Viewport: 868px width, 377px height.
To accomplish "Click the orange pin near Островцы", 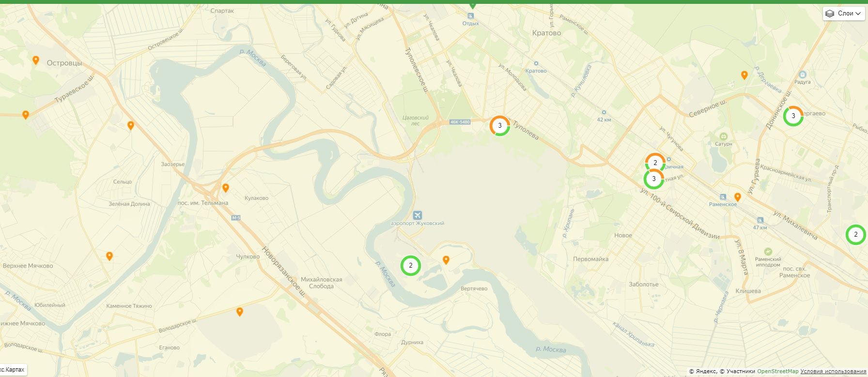I will [36, 60].
